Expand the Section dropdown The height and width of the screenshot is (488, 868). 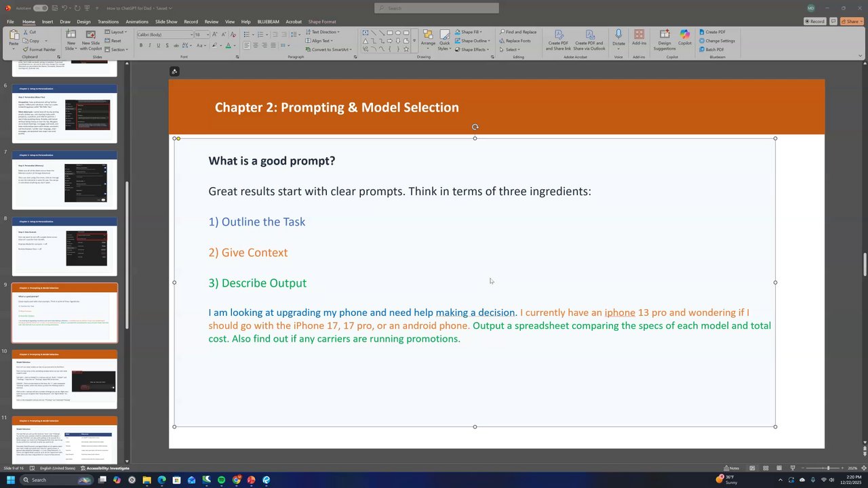(116, 49)
